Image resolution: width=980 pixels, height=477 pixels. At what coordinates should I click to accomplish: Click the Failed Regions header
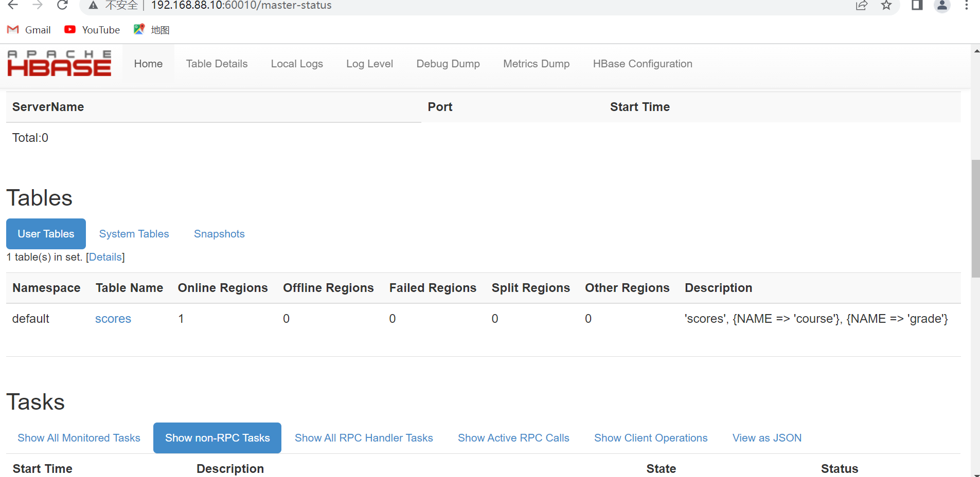pos(433,288)
